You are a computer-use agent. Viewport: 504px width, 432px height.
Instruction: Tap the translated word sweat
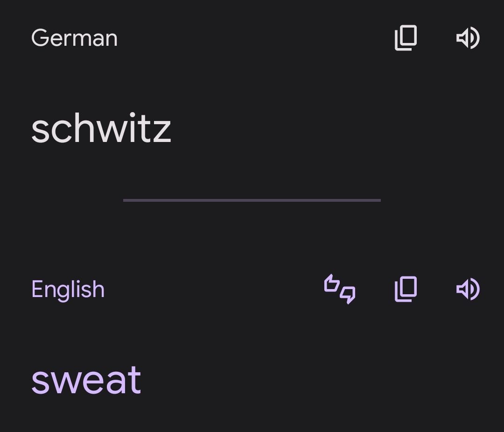coord(86,380)
